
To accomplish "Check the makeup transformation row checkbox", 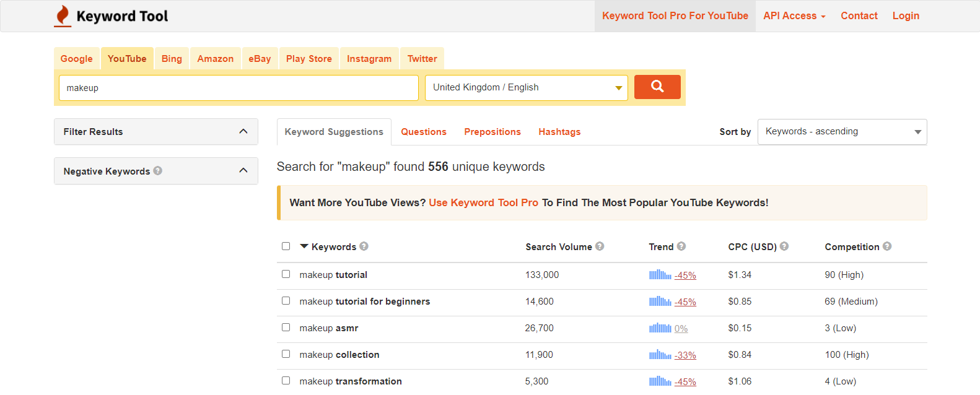I will (x=286, y=380).
